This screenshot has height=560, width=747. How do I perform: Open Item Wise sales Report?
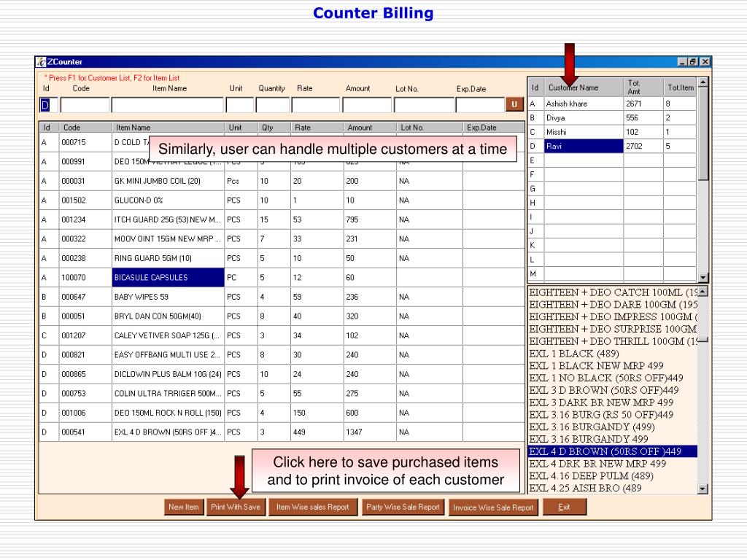tap(312, 507)
